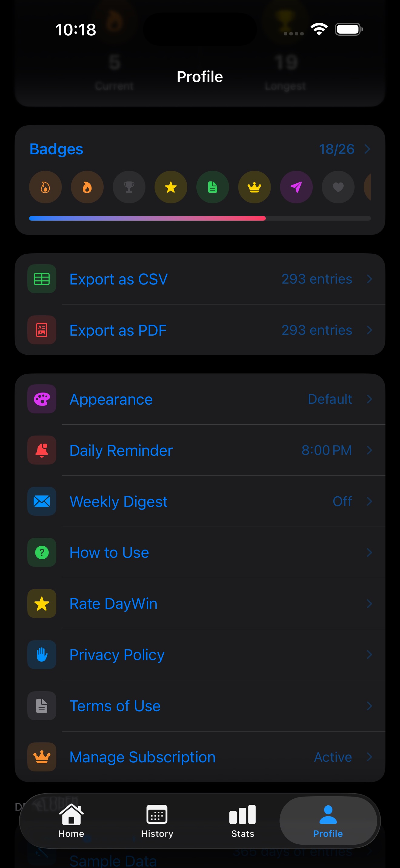Tap the green CSV table icon

[42, 279]
